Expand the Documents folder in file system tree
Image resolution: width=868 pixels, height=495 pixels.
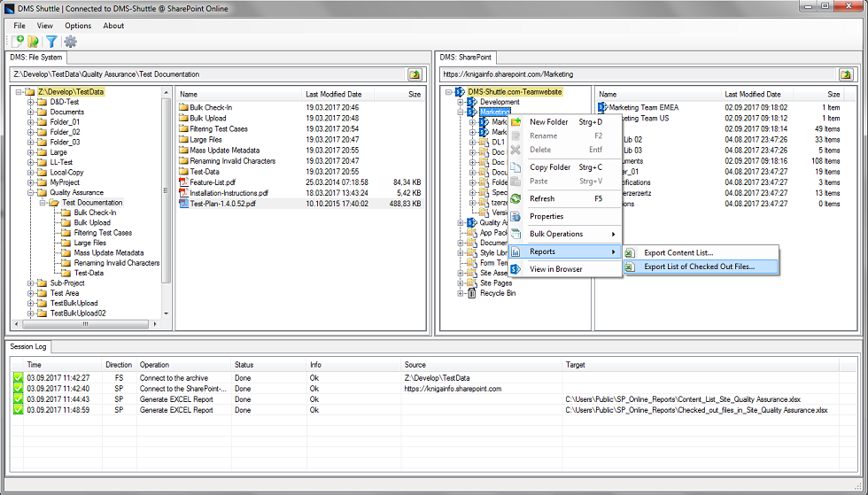[31, 112]
